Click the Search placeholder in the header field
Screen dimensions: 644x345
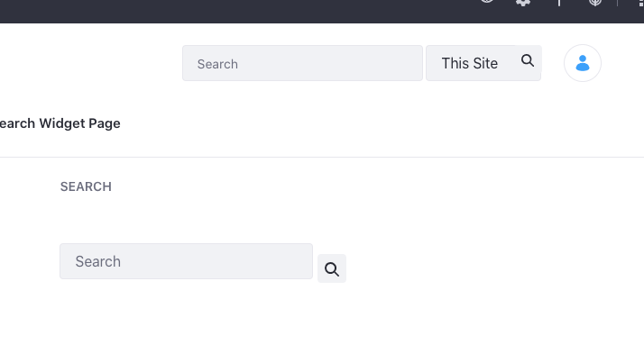pos(217,64)
